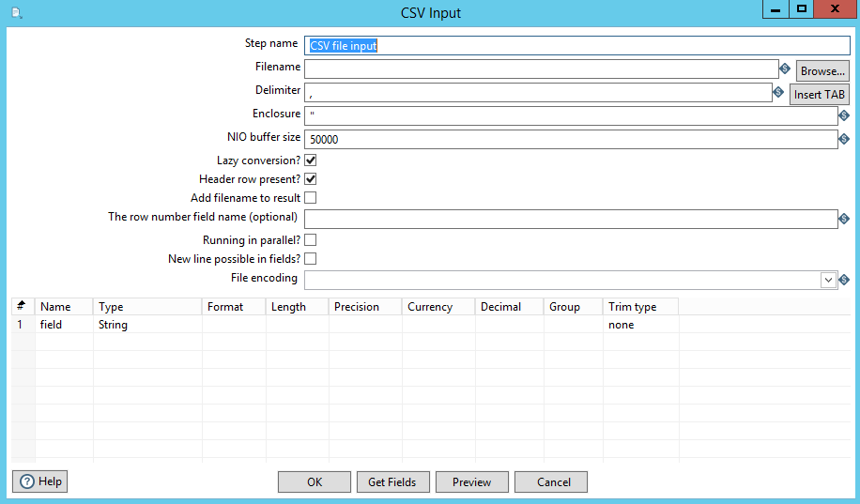Click the Insert TAB button
The height and width of the screenshot is (504, 860).
point(819,94)
